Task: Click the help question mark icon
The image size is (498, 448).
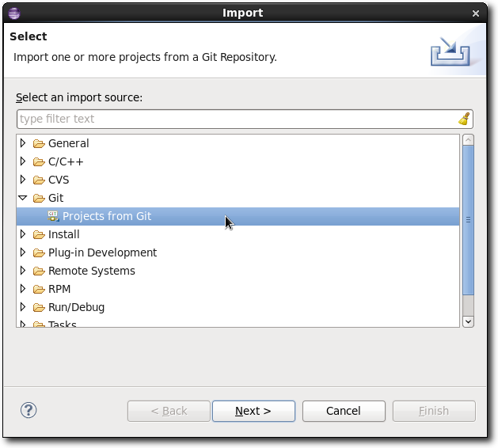Action: (29, 410)
